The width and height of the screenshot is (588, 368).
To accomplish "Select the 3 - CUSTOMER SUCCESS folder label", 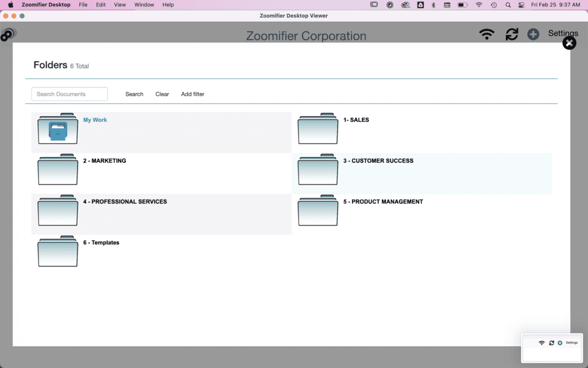I will [378, 161].
